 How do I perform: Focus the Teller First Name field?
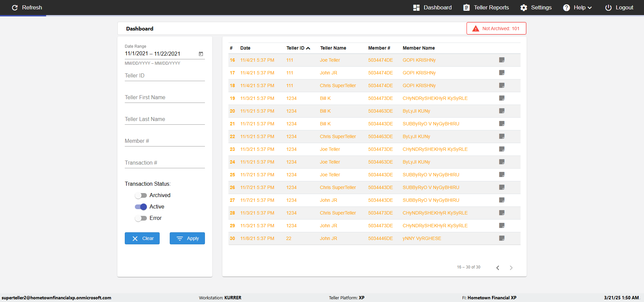coord(165,98)
